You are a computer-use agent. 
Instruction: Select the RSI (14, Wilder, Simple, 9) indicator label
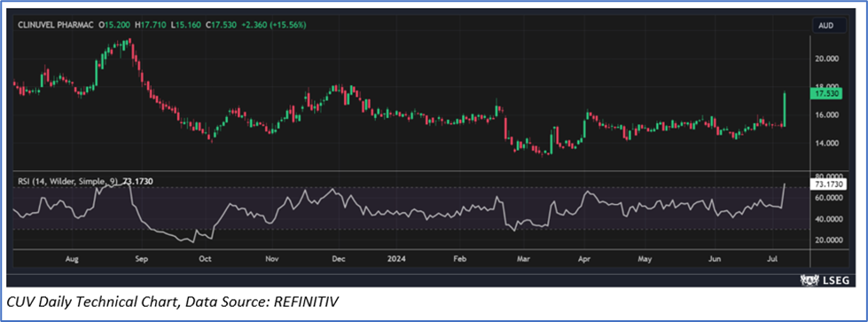pos(68,180)
